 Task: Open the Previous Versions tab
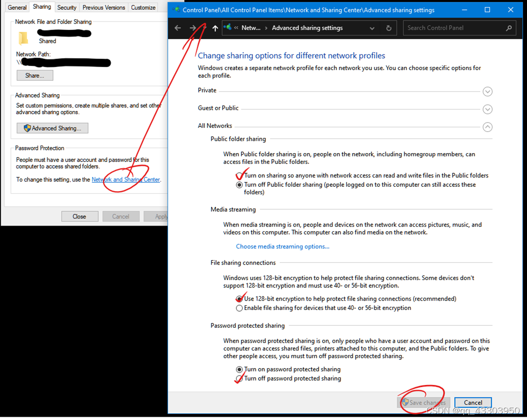click(x=104, y=7)
